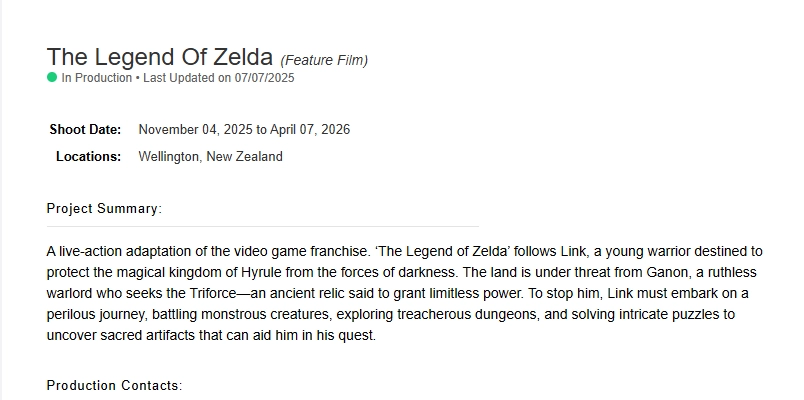The image size is (804, 400).
Task: Click the phrase "ruthless" in the summary
Action: (733, 272)
